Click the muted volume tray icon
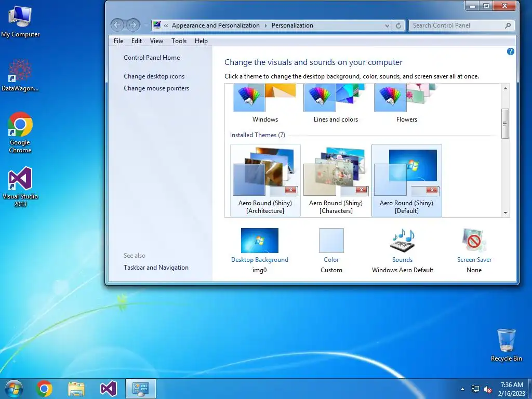Screen dimensions: 532x399 click(x=488, y=389)
